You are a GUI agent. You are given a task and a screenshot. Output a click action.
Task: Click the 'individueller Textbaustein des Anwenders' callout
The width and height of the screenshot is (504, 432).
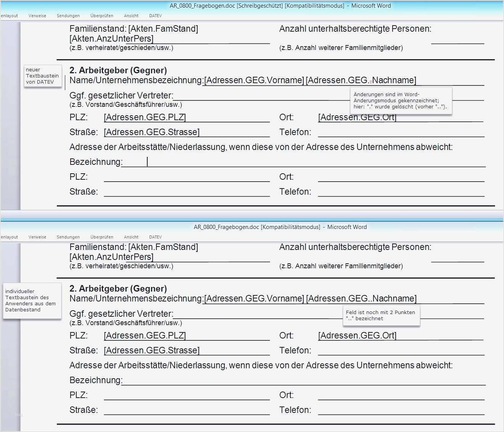point(32,301)
